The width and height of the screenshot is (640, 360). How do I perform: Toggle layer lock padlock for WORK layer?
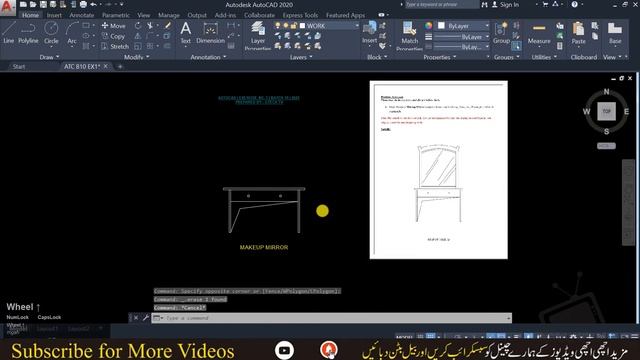[293, 26]
